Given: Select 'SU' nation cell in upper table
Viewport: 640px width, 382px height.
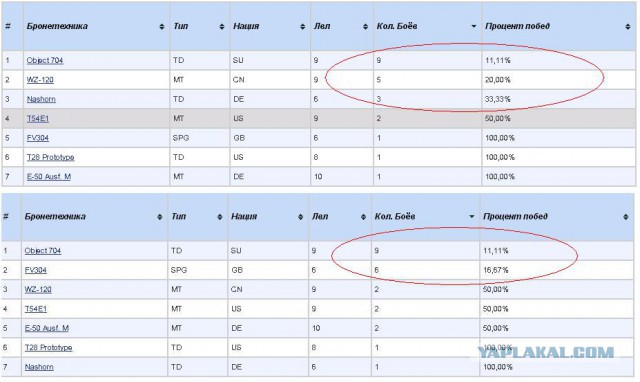Looking at the screenshot, I should point(238,60).
